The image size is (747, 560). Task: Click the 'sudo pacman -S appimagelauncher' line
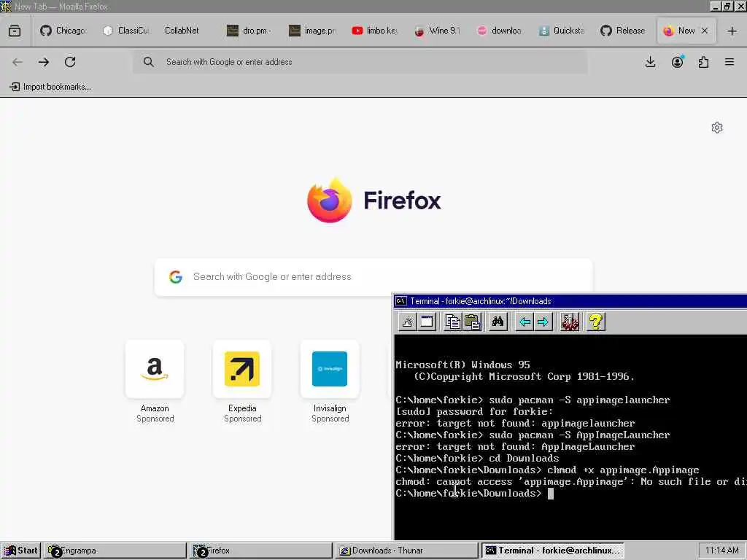(x=533, y=400)
